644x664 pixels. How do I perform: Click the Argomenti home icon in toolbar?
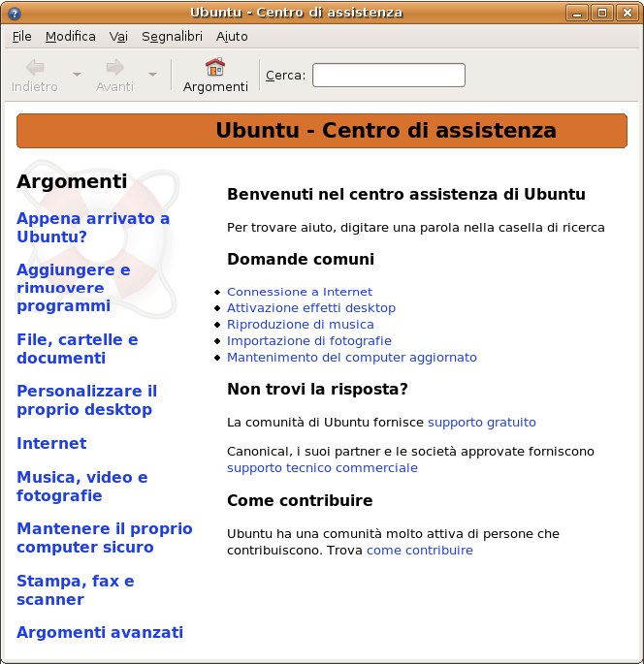click(215, 67)
